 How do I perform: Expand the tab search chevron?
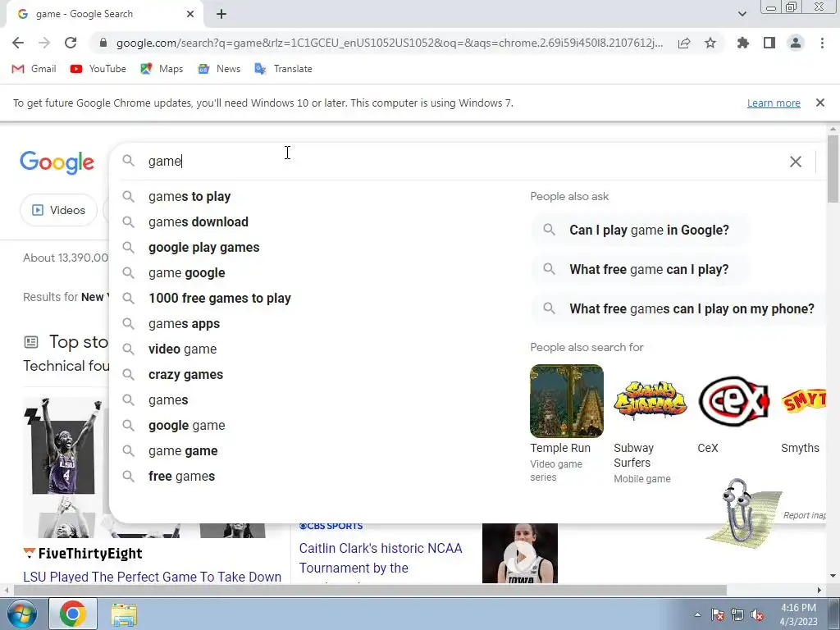click(742, 14)
